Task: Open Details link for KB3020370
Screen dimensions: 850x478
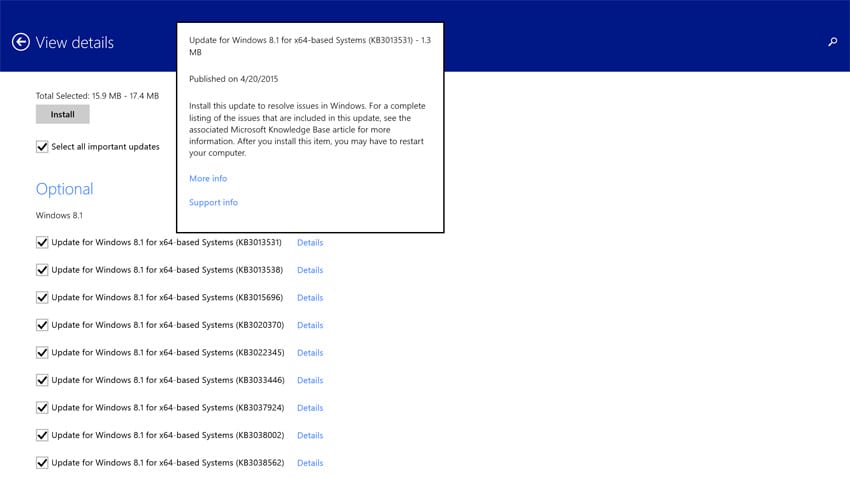Action: pyautogui.click(x=310, y=325)
